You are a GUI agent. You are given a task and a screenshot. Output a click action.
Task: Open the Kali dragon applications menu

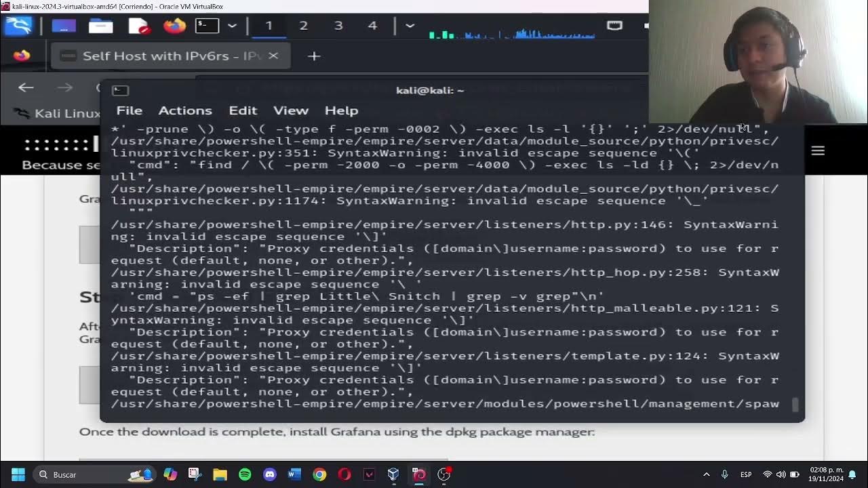point(18,26)
